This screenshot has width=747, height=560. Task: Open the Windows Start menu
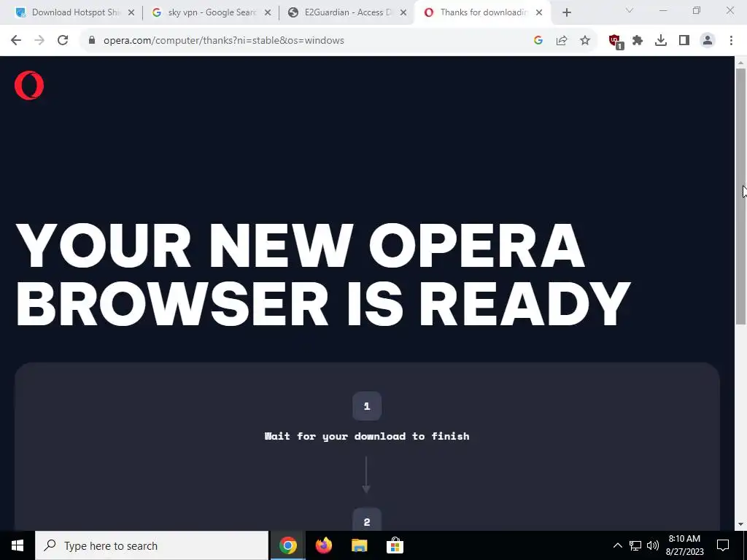[x=18, y=545]
